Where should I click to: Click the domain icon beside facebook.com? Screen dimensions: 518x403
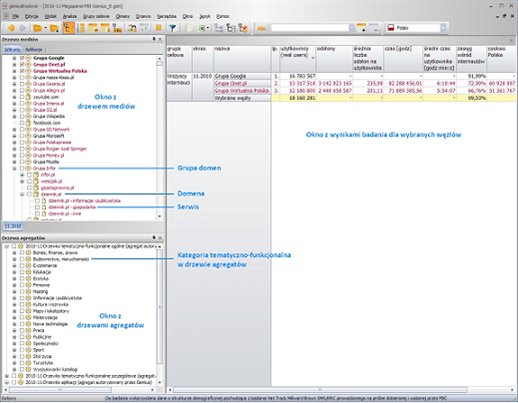click(x=29, y=123)
